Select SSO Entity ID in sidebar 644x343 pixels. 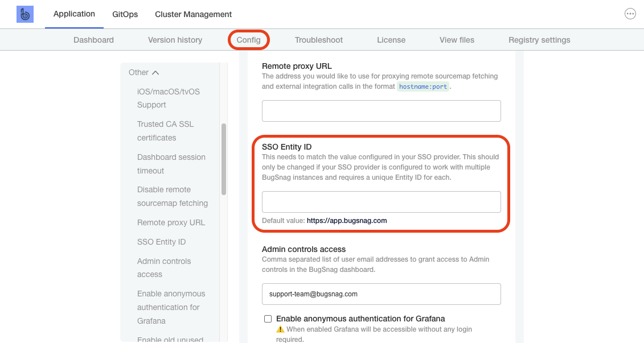[161, 242]
